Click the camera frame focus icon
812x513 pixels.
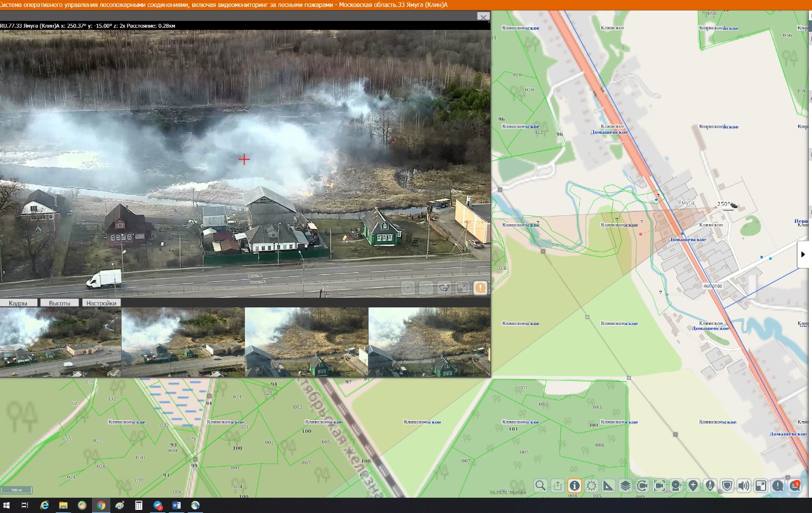point(659,486)
